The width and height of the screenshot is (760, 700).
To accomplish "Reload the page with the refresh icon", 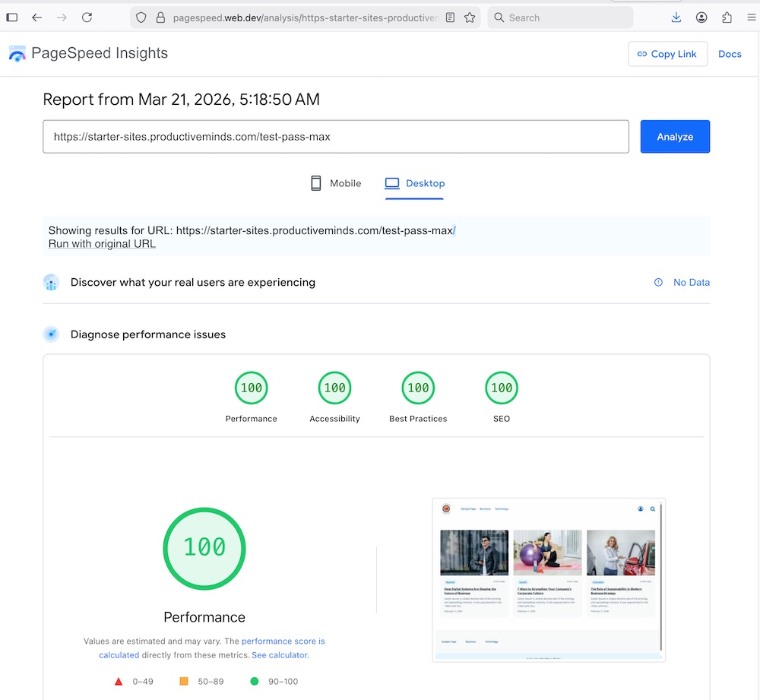I will (87, 17).
